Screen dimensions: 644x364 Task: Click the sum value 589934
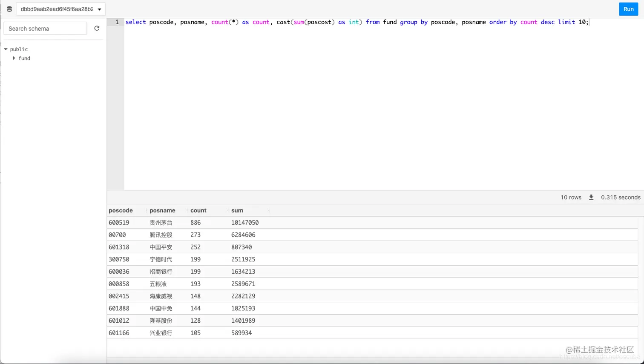click(x=241, y=333)
